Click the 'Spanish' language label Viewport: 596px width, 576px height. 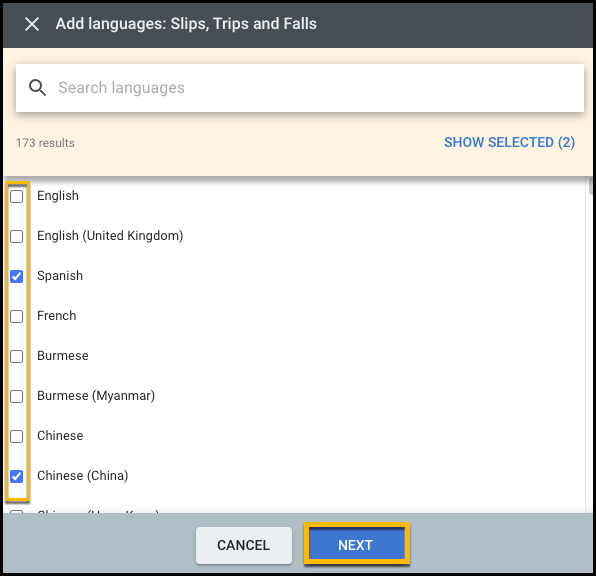60,276
